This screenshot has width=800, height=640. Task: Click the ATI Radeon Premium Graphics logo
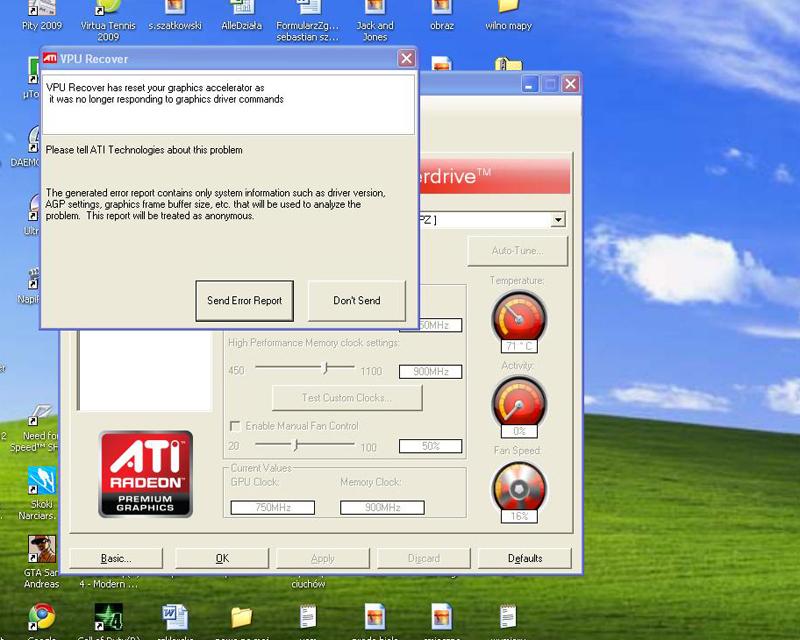click(145, 474)
